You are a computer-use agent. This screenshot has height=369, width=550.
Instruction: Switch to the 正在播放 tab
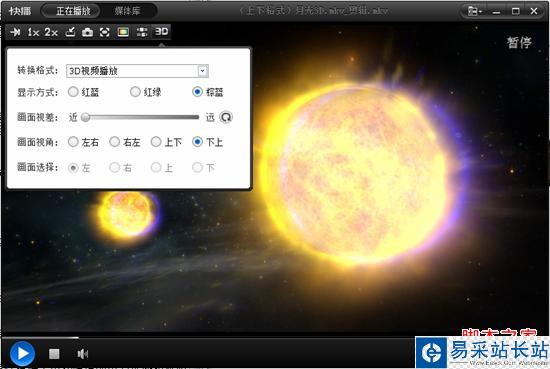click(x=73, y=11)
